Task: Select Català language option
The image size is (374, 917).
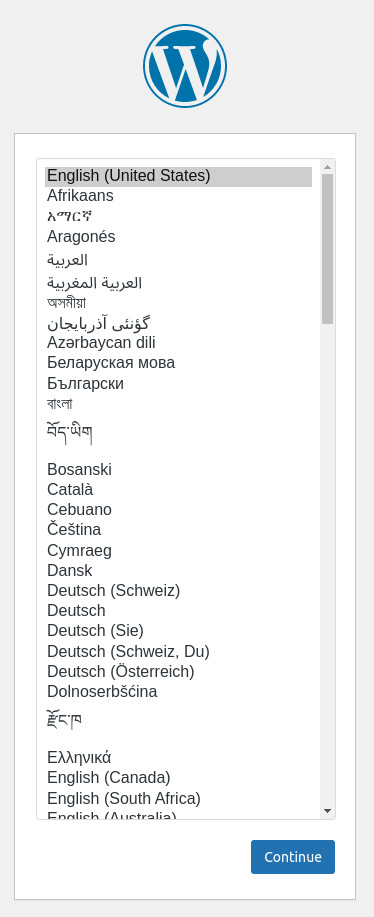Action: (x=178, y=489)
